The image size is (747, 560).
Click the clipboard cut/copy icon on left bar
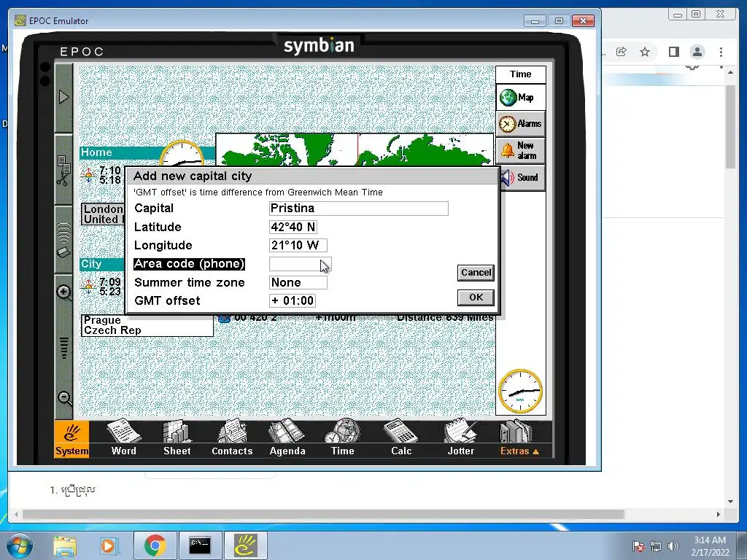[63, 170]
